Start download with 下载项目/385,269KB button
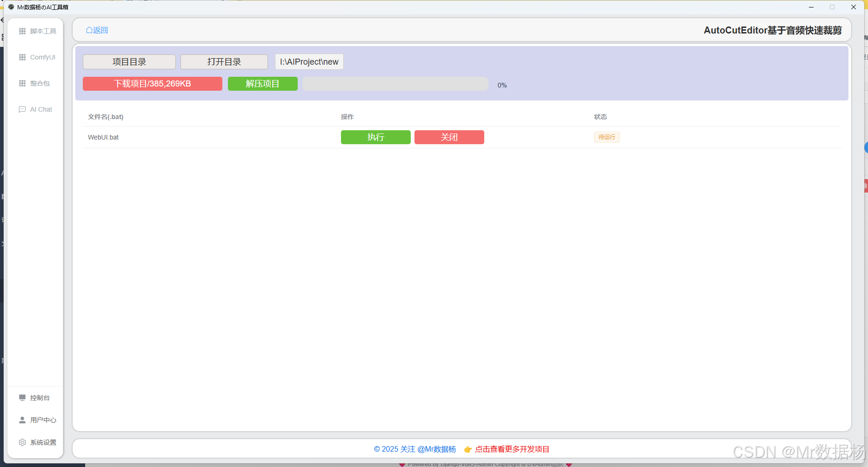Image resolution: width=868 pixels, height=467 pixels. pos(153,84)
